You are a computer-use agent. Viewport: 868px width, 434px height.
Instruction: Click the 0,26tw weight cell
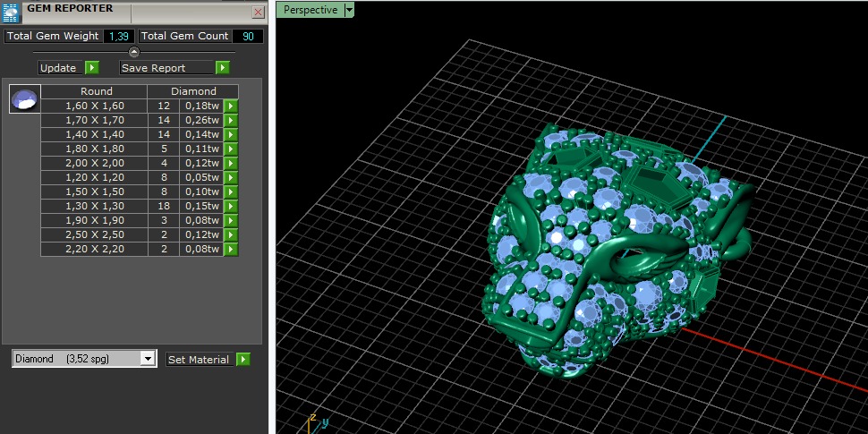pyautogui.click(x=201, y=120)
